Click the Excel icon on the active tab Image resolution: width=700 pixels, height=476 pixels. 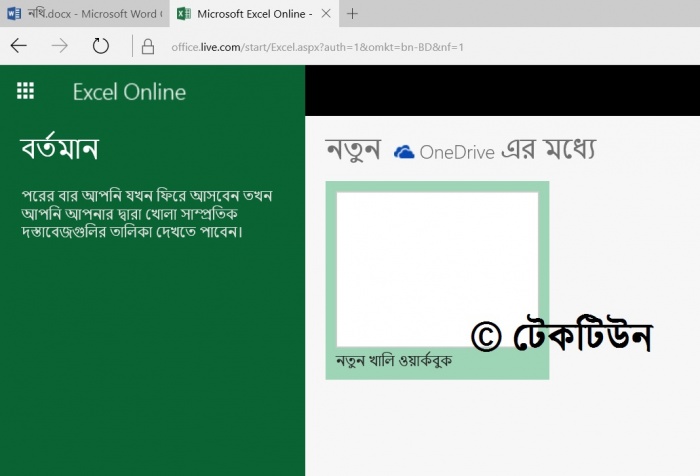(x=183, y=14)
